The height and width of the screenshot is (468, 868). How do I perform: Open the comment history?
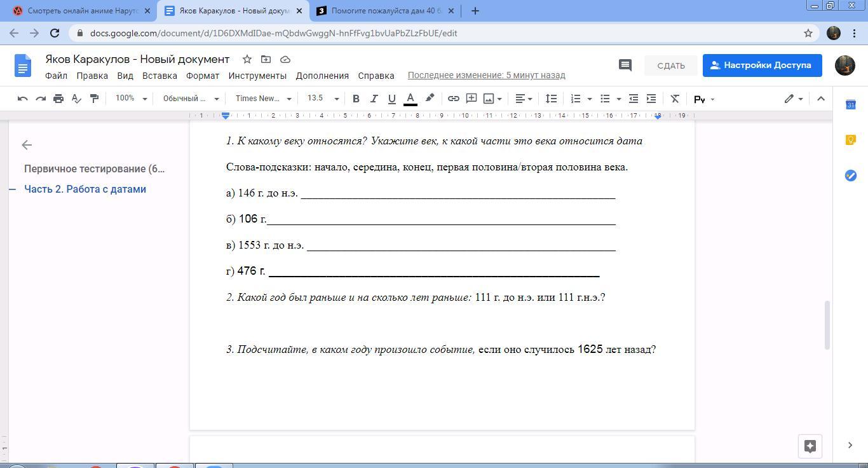(625, 65)
